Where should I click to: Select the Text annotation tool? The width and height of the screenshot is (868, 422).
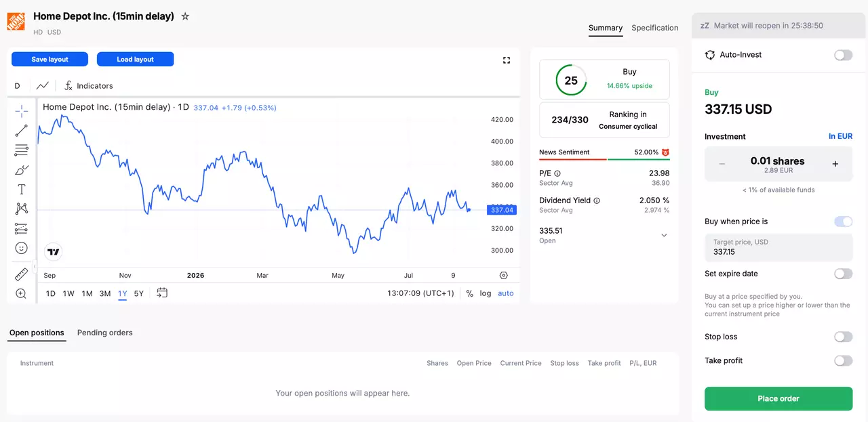pyautogui.click(x=22, y=190)
